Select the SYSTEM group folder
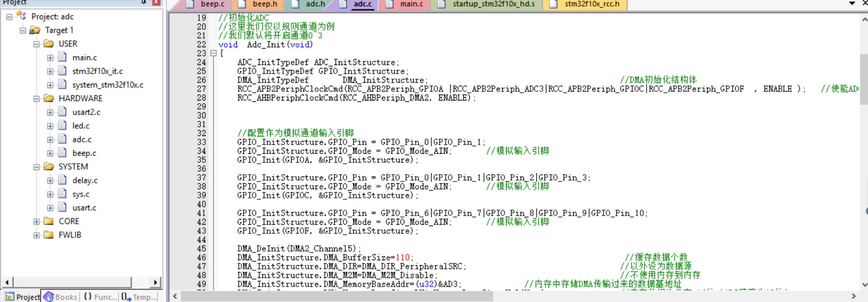868x302 pixels. pyautogui.click(x=73, y=166)
